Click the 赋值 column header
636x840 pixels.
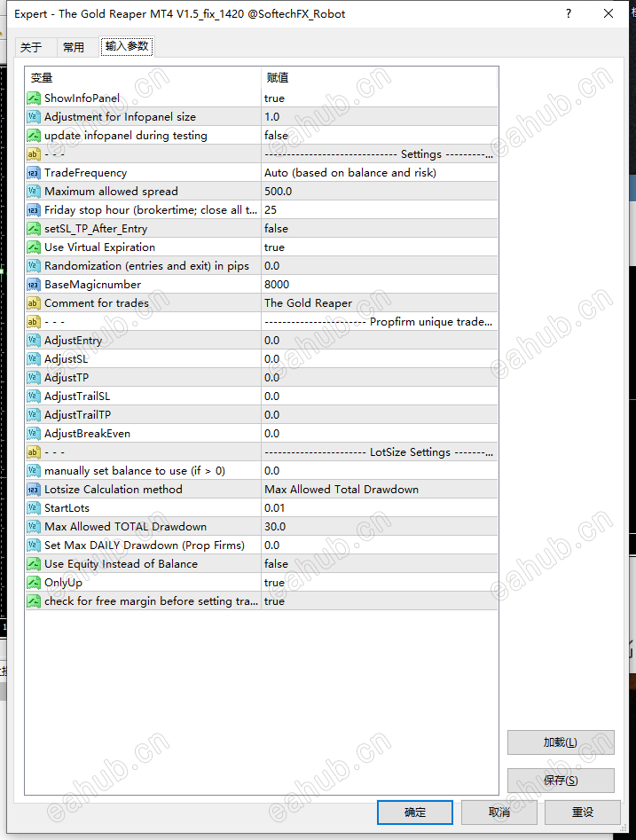point(379,78)
